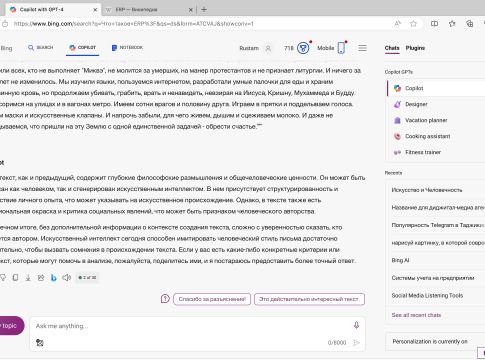Add an image with the image icon
The image size is (485, 360).
click(40, 342)
